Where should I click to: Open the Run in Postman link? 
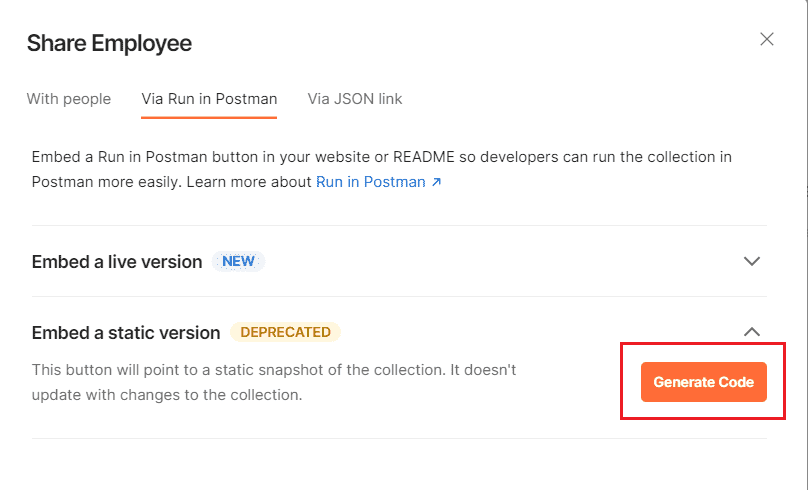(371, 182)
